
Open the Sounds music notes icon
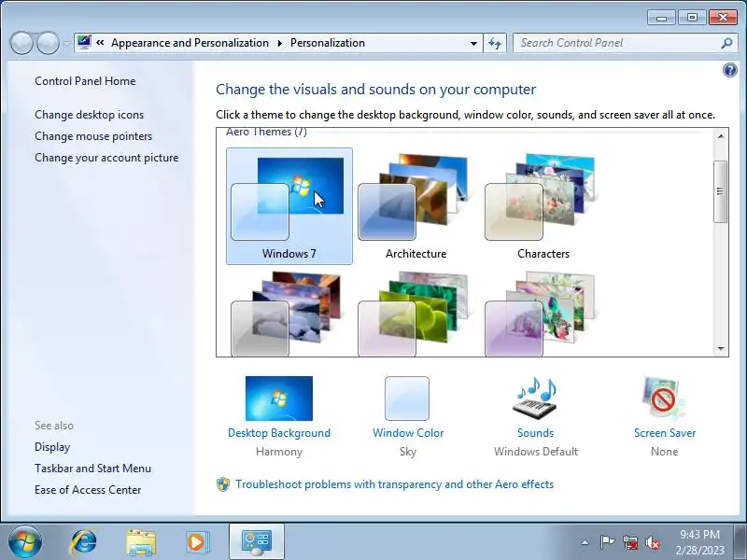tap(535, 399)
